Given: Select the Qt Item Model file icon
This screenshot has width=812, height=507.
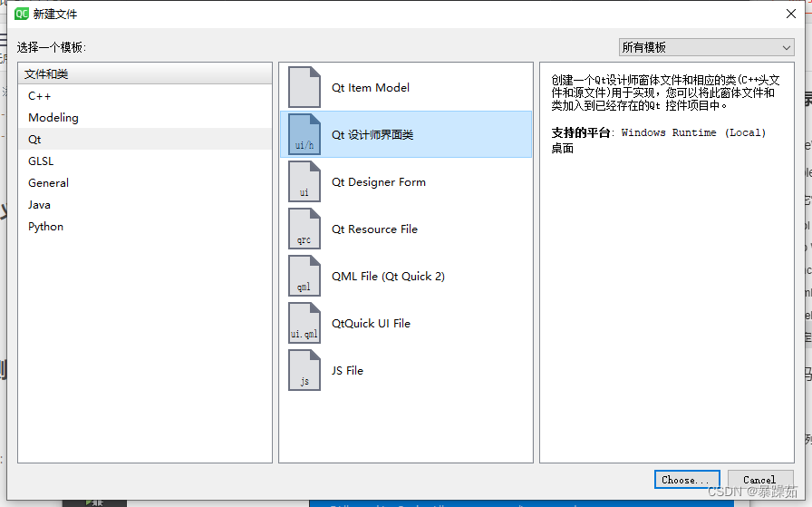Looking at the screenshot, I should coord(304,87).
